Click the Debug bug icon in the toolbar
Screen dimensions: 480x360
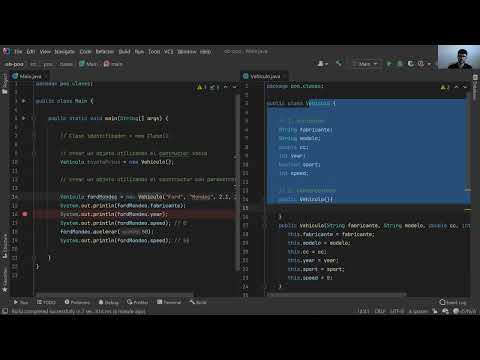400,63
